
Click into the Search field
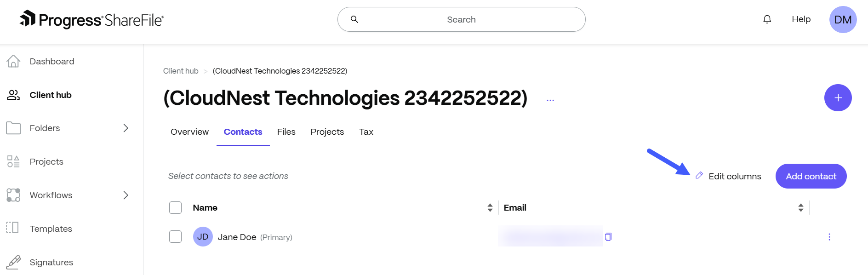pyautogui.click(x=461, y=19)
